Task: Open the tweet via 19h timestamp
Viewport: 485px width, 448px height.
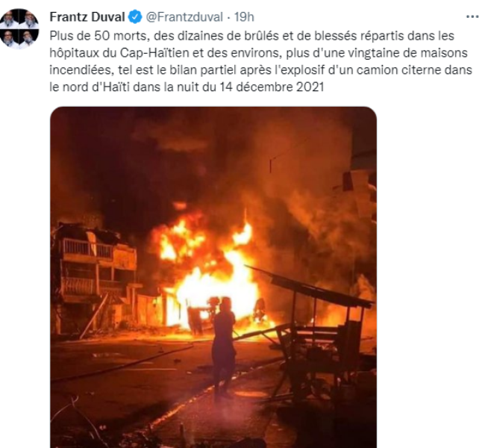Action: pos(244,16)
